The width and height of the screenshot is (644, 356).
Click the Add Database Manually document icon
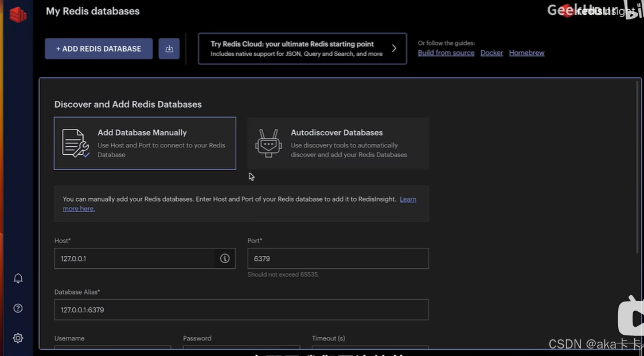(x=76, y=143)
